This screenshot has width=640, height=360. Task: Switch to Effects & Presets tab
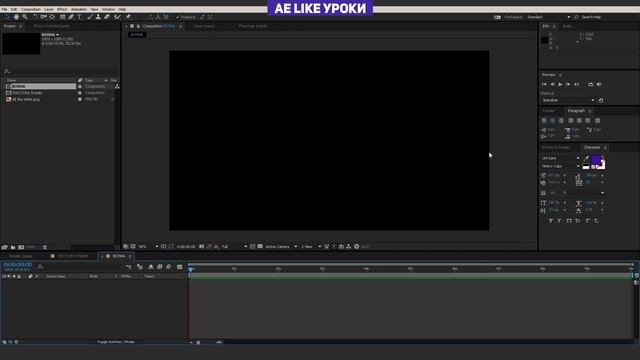556,147
